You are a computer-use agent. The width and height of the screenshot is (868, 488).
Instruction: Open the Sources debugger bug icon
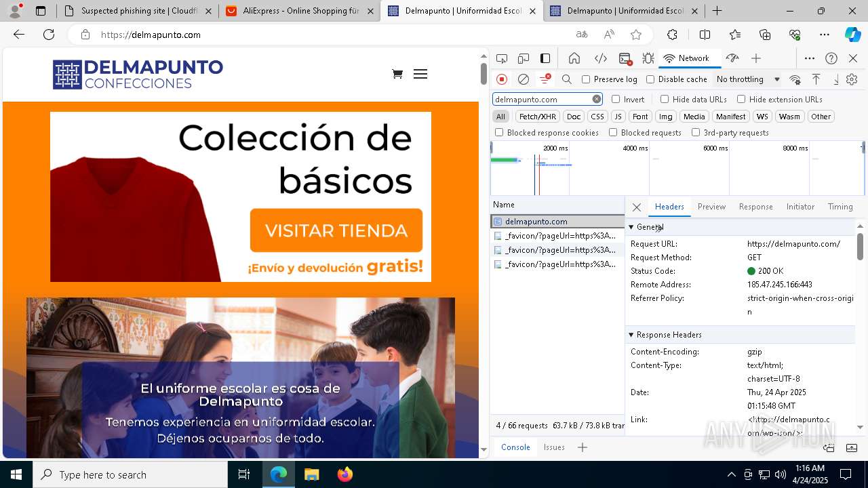pos(648,58)
